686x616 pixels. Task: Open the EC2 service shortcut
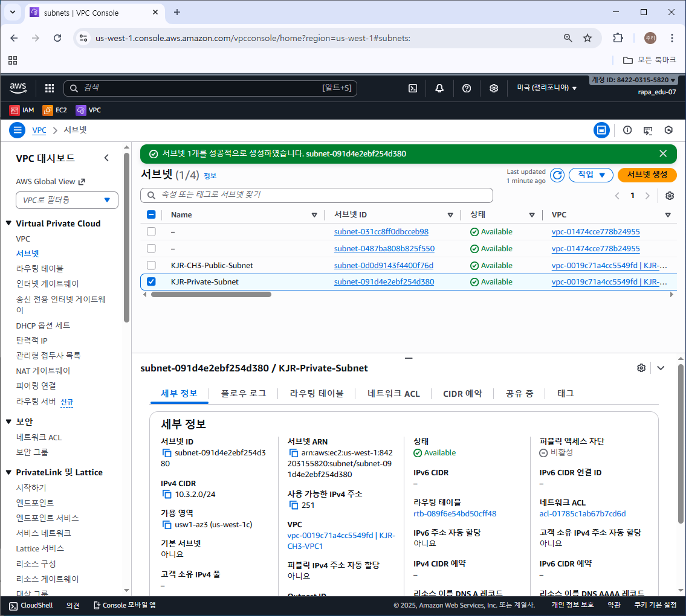[x=54, y=110]
